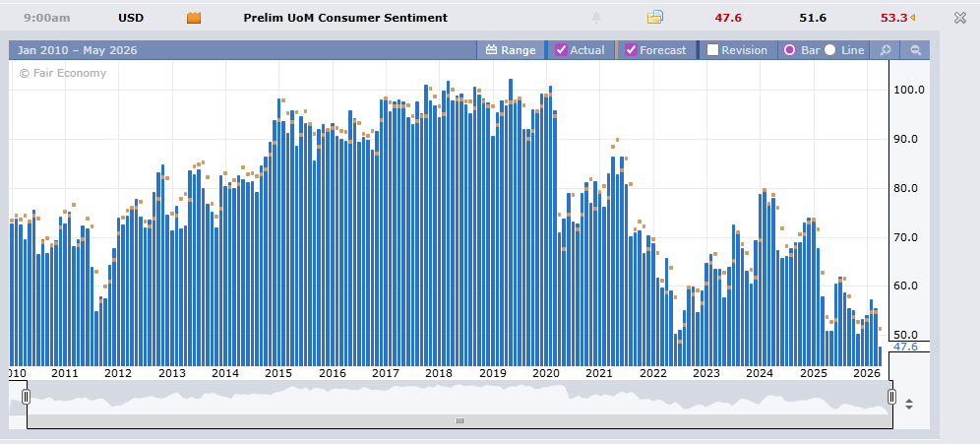Viewport: 980px width, 444px height.
Task: Click the zoom in magnifier icon
Action: 885,50
